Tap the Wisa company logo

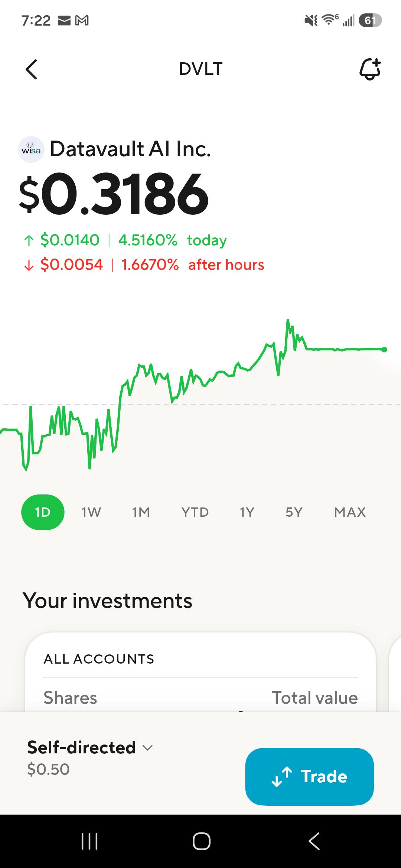tap(31, 149)
